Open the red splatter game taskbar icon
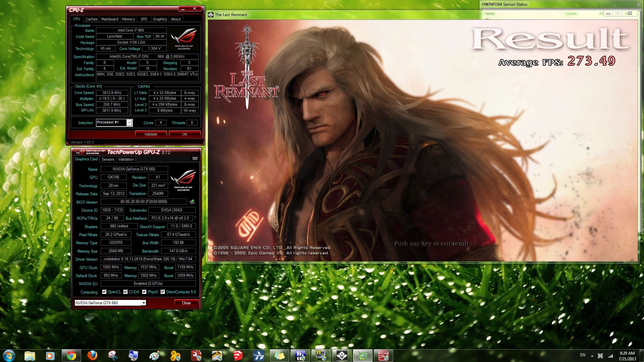The image size is (644, 362). (x=196, y=356)
